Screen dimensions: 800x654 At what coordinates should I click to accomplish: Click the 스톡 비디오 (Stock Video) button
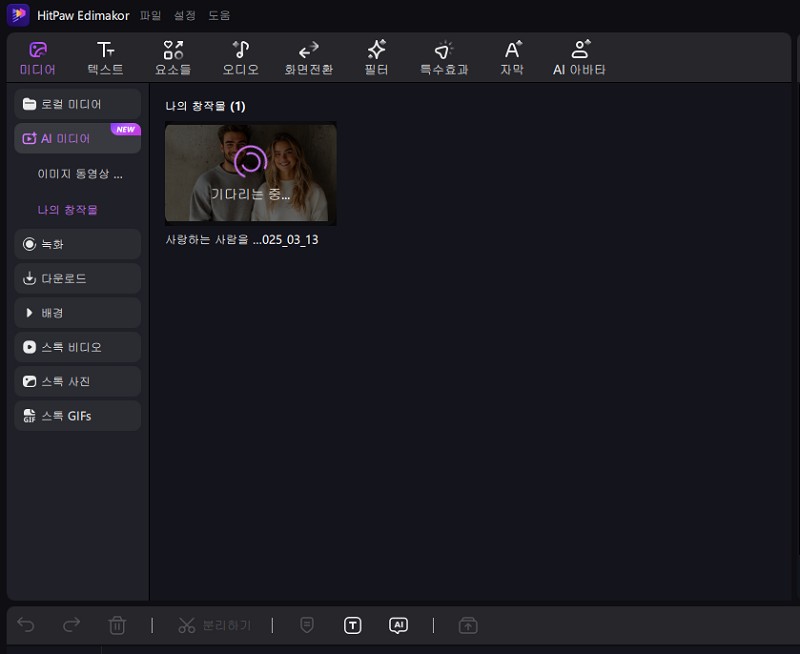click(77, 347)
